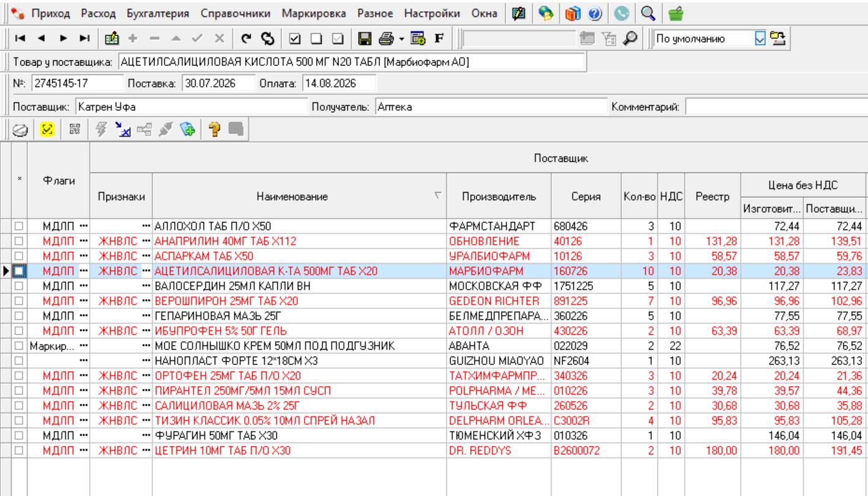Screen dimensions: 868x496
Task: Open the Справочники menu
Action: [x=235, y=13]
